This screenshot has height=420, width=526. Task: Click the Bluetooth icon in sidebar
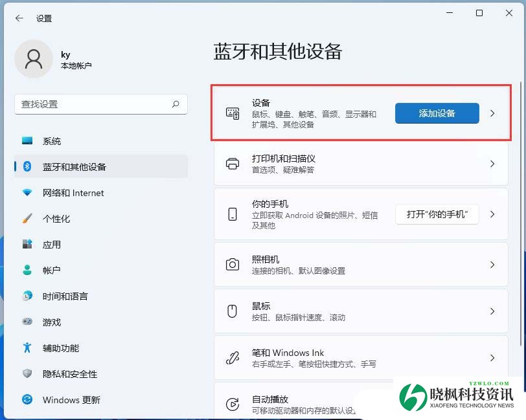[27, 167]
